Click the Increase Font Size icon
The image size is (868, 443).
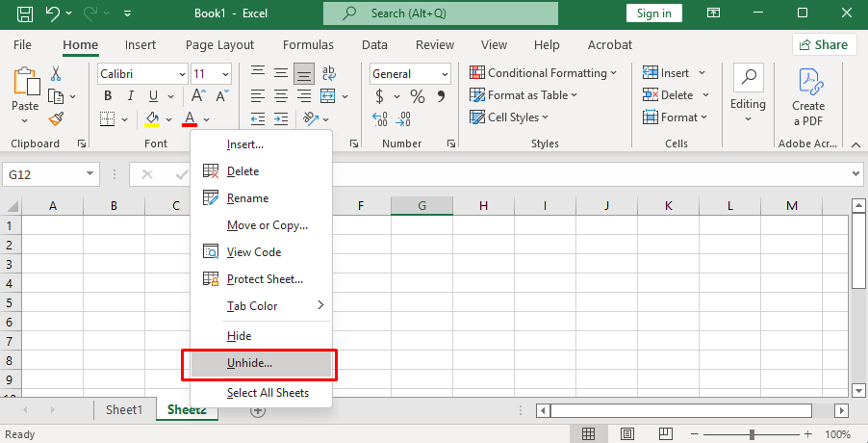point(198,96)
